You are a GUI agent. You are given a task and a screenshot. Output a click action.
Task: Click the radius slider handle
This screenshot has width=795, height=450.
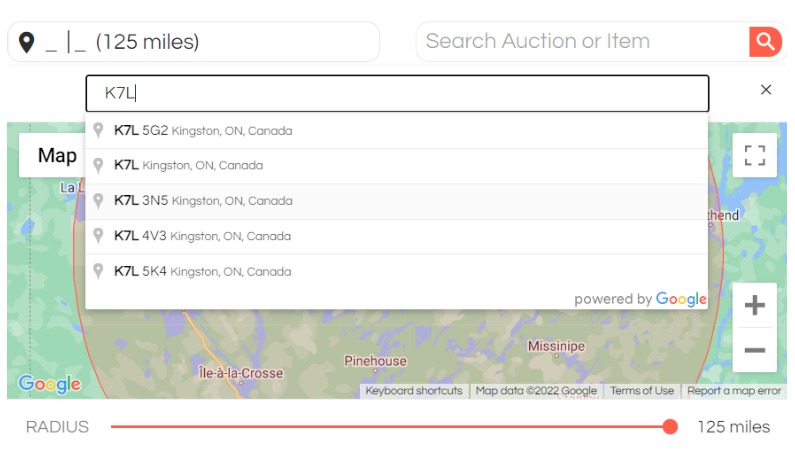(x=670, y=427)
